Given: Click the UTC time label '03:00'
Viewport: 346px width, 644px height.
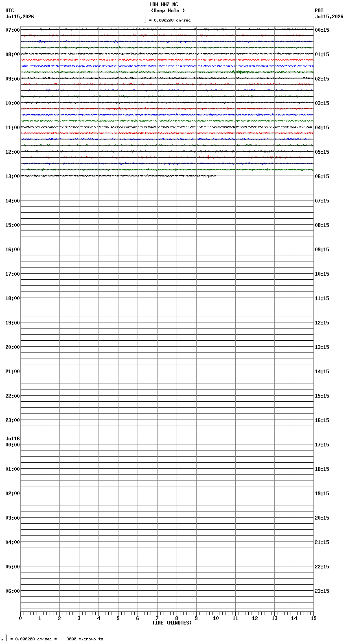Looking at the screenshot, I should click(x=13, y=518).
